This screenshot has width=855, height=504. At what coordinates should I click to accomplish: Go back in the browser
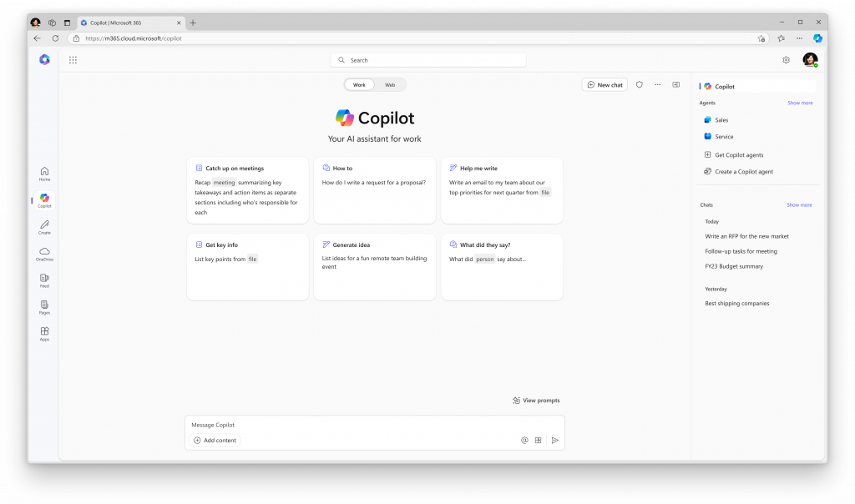click(37, 38)
